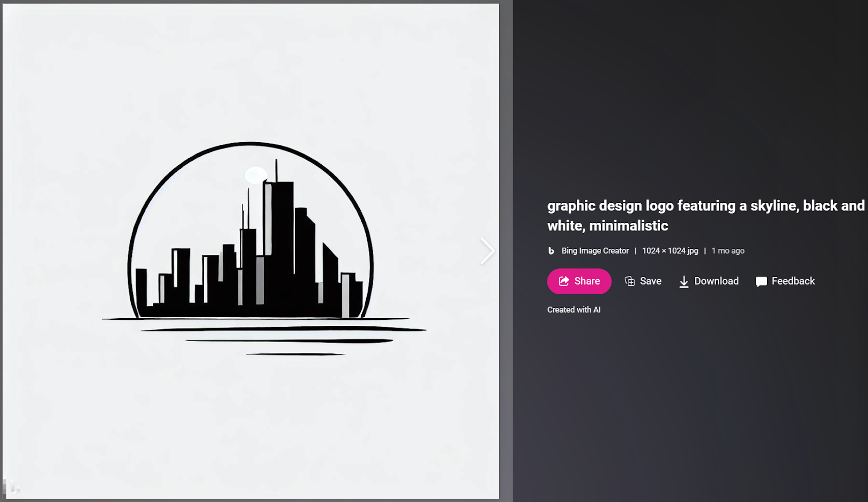The width and height of the screenshot is (868, 502).
Task: Select the prompt title text about skyline logo
Action: click(706, 216)
